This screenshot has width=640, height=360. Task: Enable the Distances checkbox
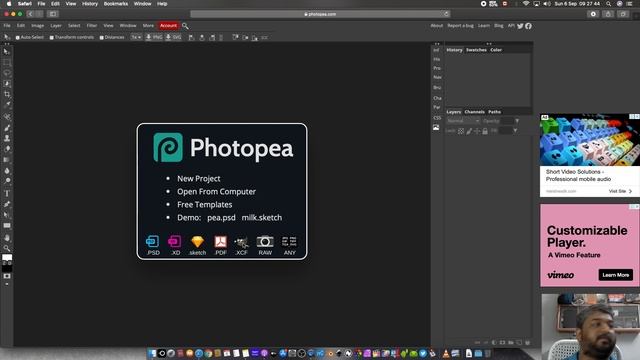click(102, 38)
